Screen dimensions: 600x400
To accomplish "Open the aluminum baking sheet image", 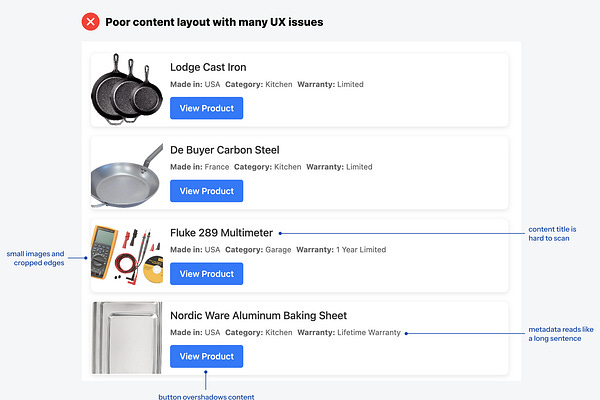I will tap(126, 338).
